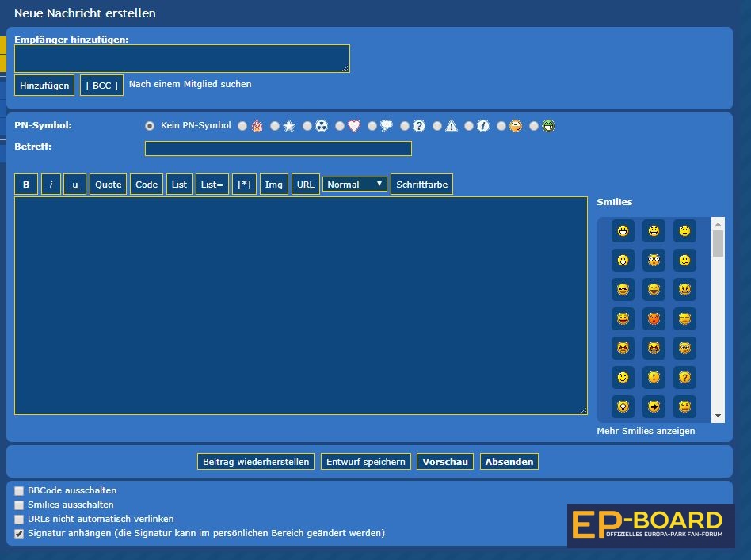Image resolution: width=751 pixels, height=560 pixels.
Task: Uncheck 'Signatur anhängen' checkbox
Action: 19,534
